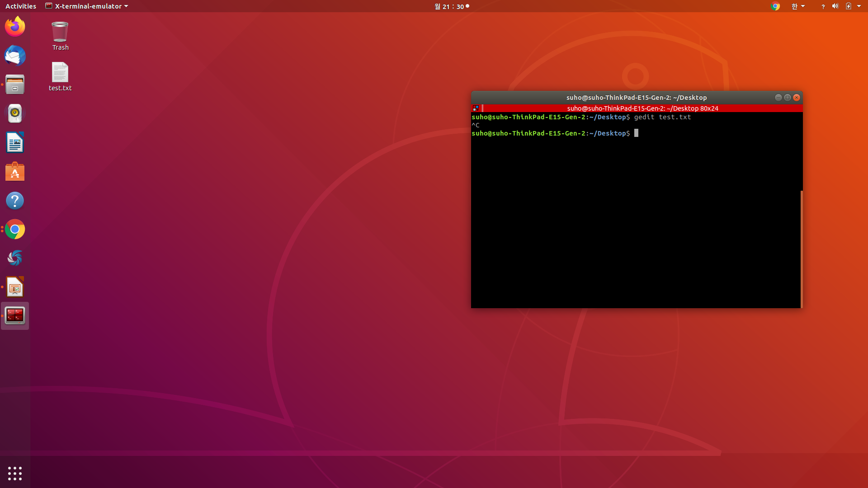The width and height of the screenshot is (868, 488).
Task: Switch to Google Chrome in the dock
Action: click(15, 230)
